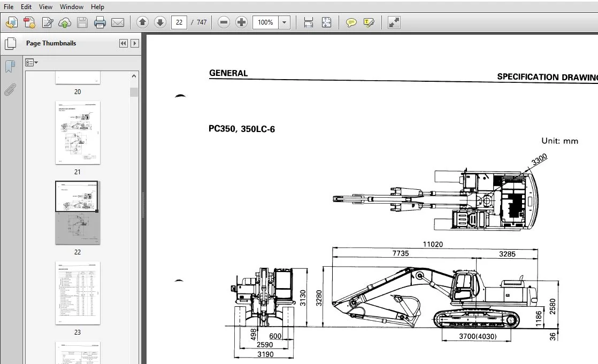Image resolution: width=598 pixels, height=364 pixels.
Task: Click the Page Thumbnails panel icon
Action: (x=10, y=43)
